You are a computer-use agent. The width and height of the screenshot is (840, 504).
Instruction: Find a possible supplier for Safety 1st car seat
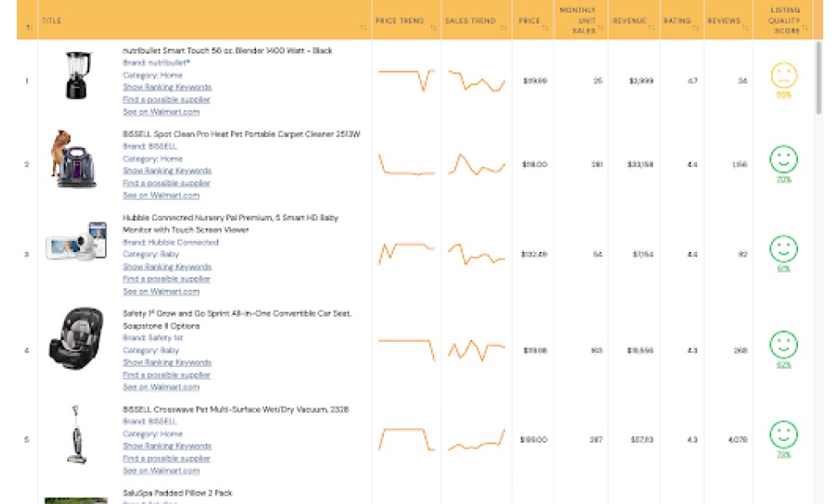166,375
